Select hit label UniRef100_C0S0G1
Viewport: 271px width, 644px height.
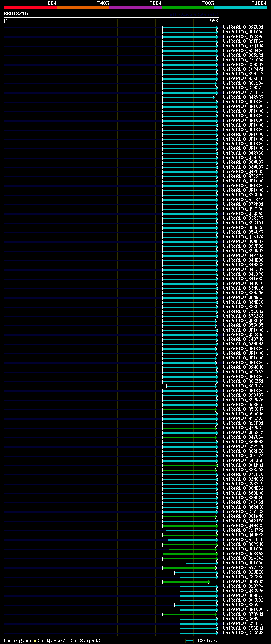point(244,503)
